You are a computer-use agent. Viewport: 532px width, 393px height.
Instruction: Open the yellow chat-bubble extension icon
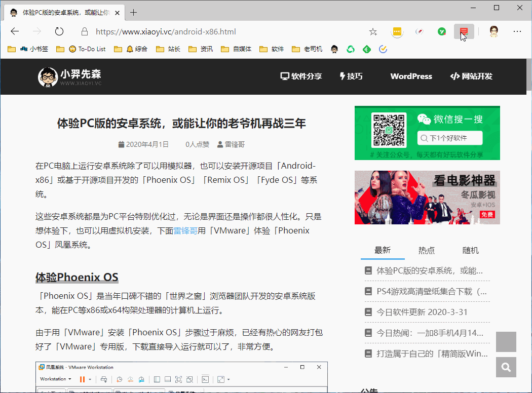[397, 32]
